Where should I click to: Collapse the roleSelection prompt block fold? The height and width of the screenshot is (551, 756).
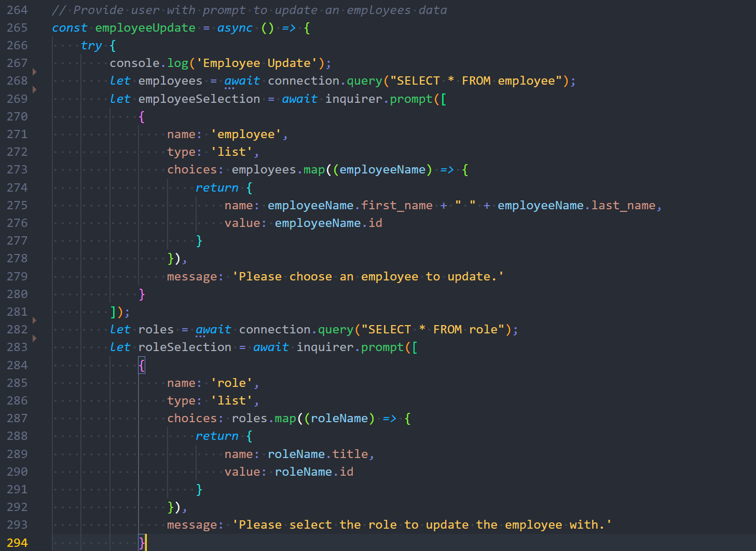pos(34,339)
